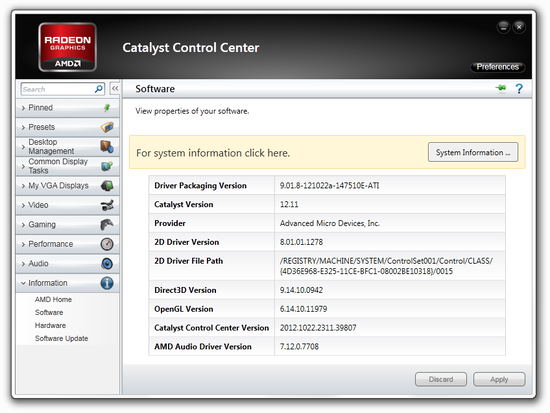Expand Desktop Management section
This screenshot has height=413, width=550.
tap(68, 147)
